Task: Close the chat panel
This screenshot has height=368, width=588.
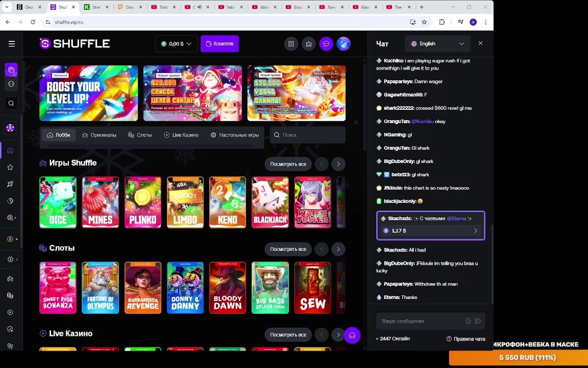Action: pyautogui.click(x=480, y=43)
